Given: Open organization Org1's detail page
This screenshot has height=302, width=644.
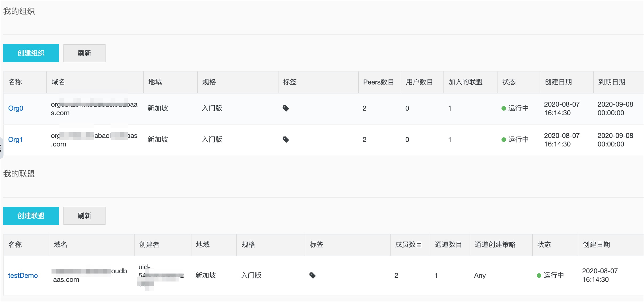Looking at the screenshot, I should pyautogui.click(x=16, y=139).
